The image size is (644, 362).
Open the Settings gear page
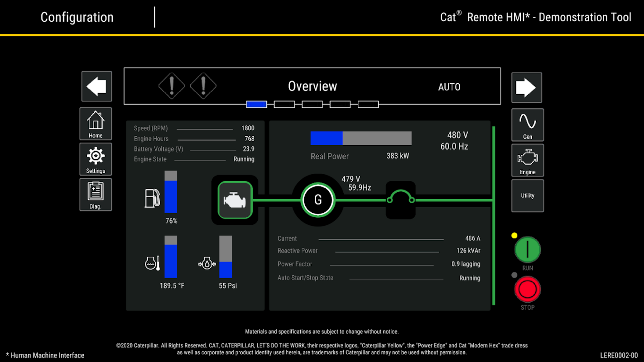point(96,159)
